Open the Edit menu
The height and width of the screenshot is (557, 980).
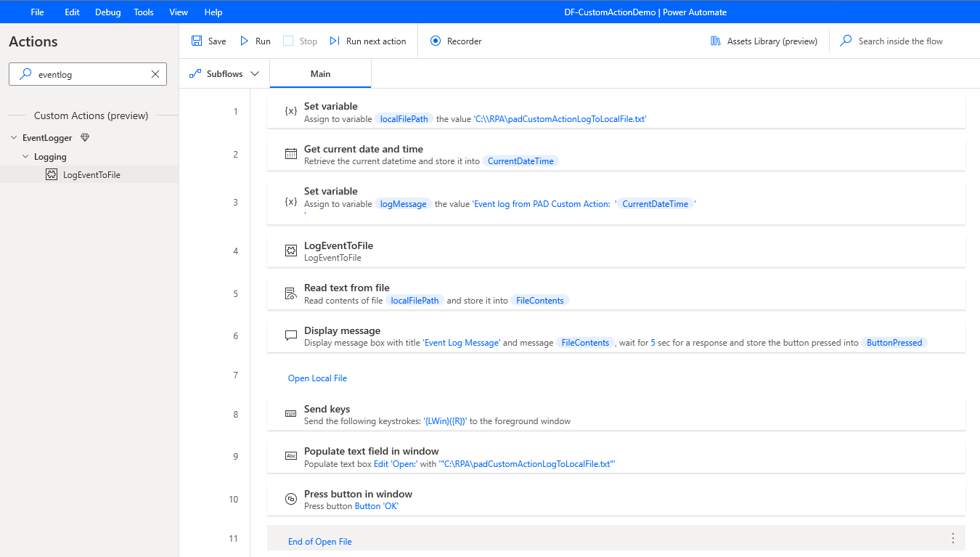pyautogui.click(x=72, y=12)
